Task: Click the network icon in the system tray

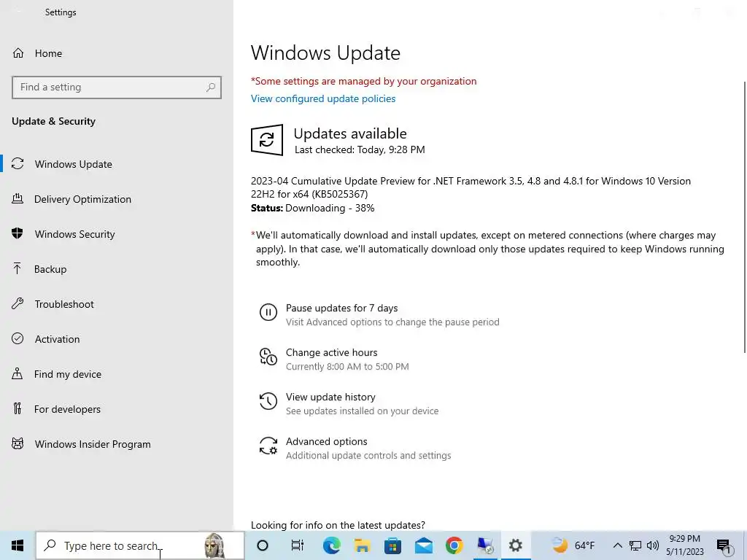Action: (635, 545)
